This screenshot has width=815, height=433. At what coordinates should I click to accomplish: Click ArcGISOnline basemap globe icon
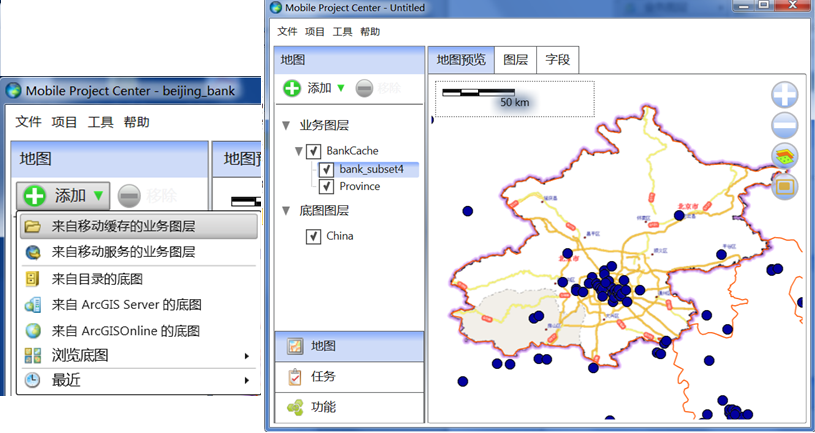(33, 331)
